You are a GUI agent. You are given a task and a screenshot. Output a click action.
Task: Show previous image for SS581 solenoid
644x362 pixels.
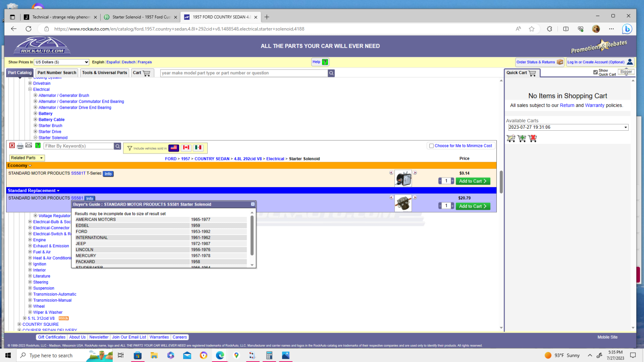tap(391, 197)
